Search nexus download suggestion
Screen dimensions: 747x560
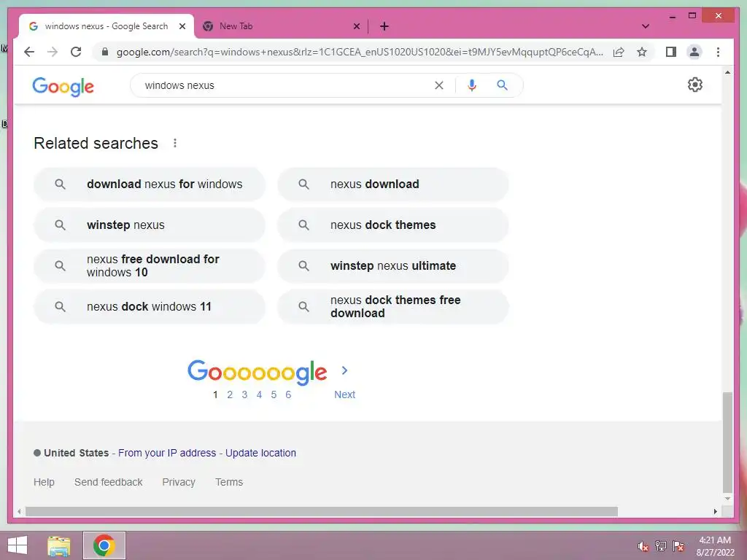[393, 184]
